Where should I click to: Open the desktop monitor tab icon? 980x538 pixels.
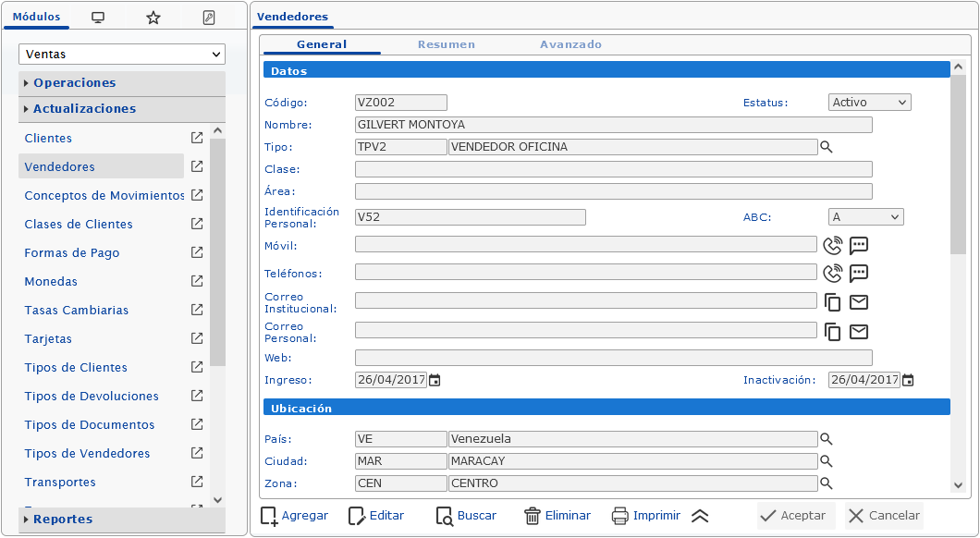tap(97, 18)
